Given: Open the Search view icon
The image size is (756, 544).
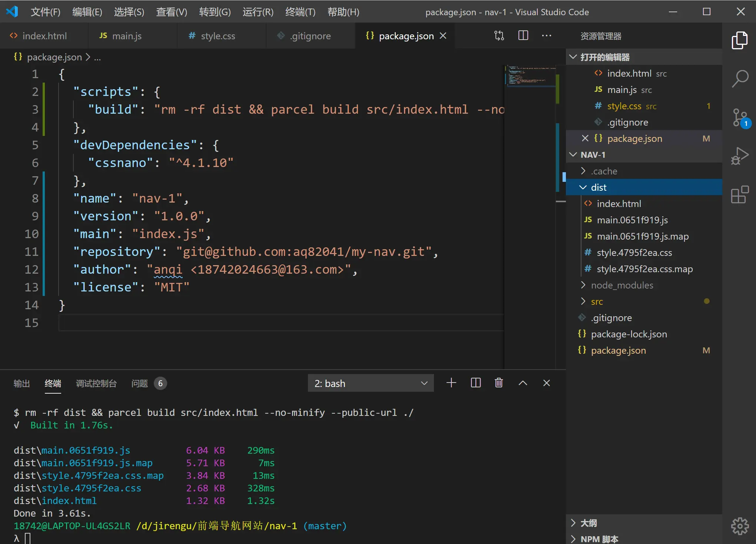Looking at the screenshot, I should tap(739, 79).
